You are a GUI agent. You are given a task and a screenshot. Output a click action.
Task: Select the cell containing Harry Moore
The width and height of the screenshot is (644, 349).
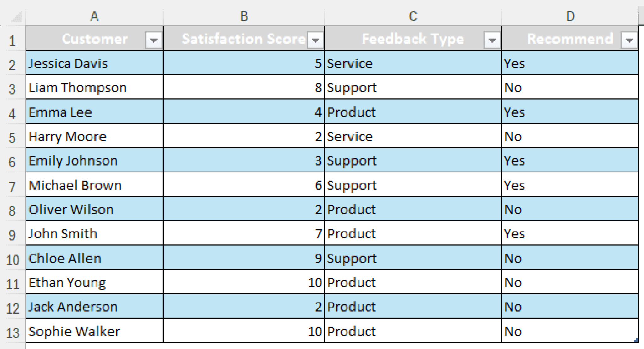94,136
